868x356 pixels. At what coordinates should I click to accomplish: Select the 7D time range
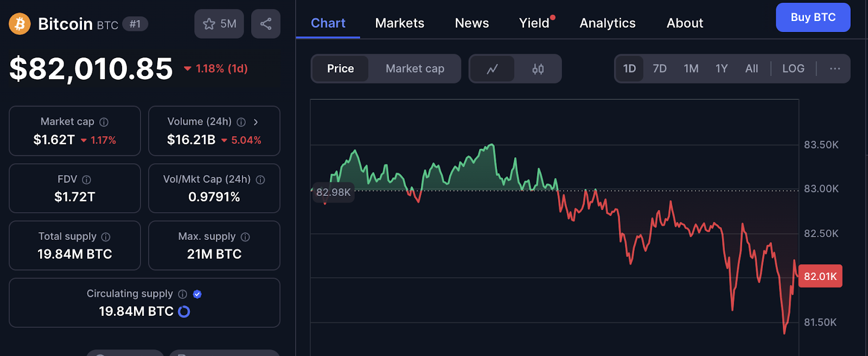point(659,69)
